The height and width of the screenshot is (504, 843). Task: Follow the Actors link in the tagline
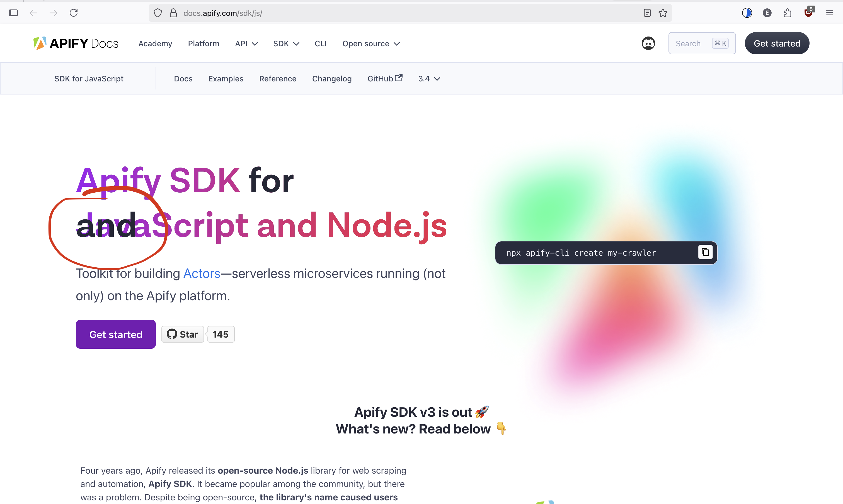coord(202,273)
